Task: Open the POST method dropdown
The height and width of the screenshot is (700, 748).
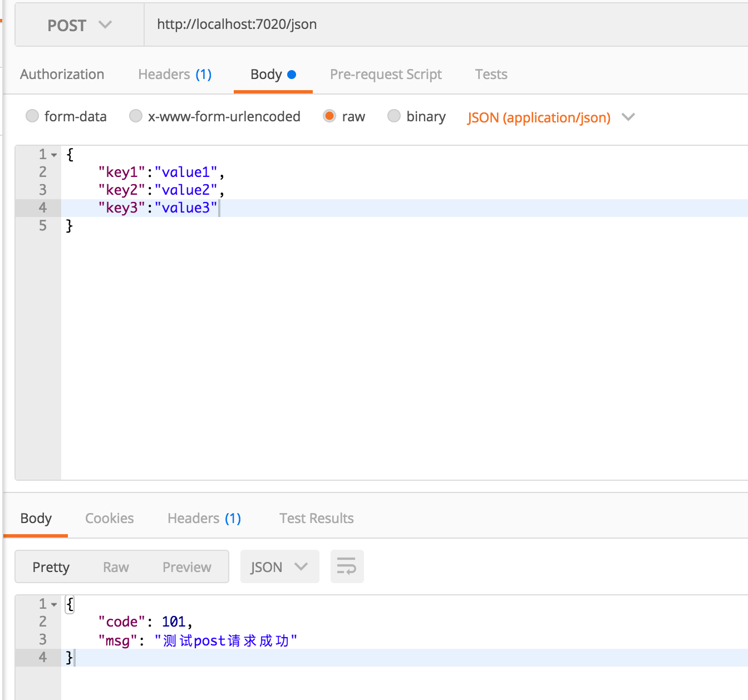Action: [x=80, y=25]
